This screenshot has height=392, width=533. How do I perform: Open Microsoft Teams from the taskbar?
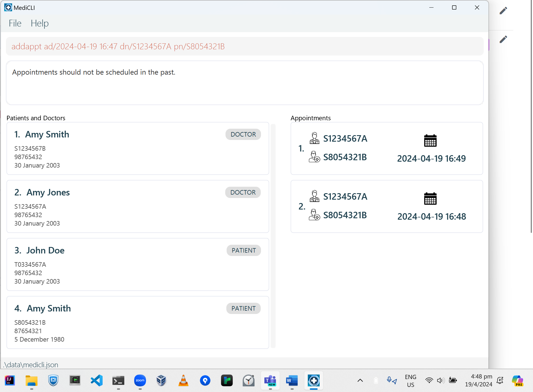pyautogui.click(x=270, y=381)
